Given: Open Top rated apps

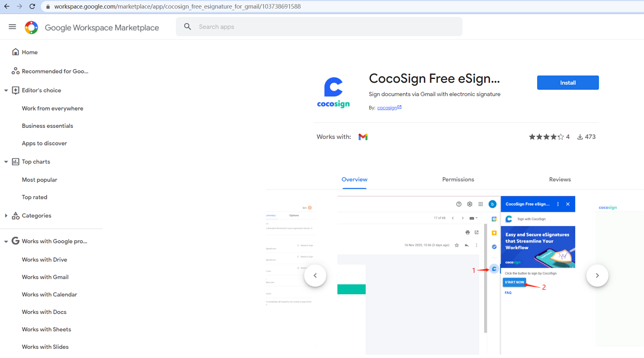Looking at the screenshot, I should (34, 197).
